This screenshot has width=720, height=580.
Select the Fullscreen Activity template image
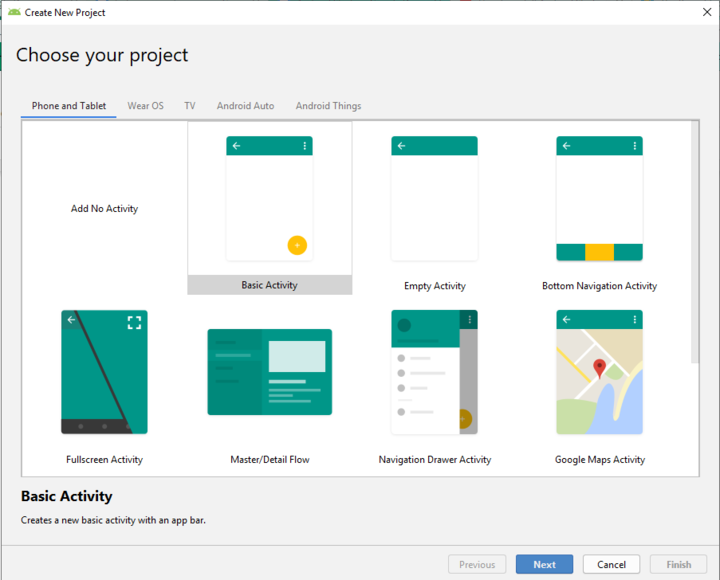click(104, 372)
